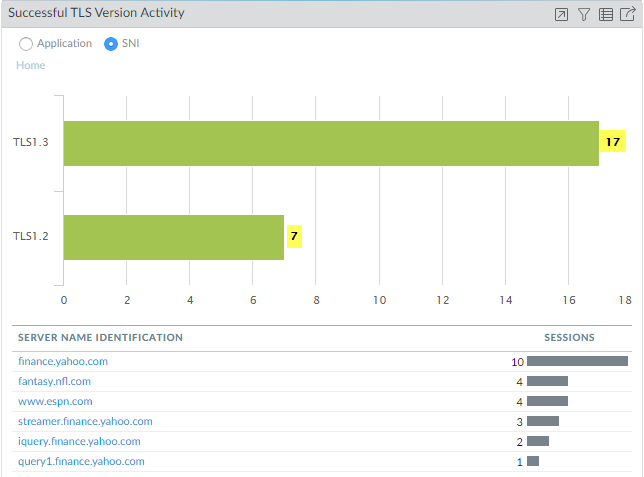Click the session count 1 for query1
644x477 pixels.
[x=519, y=461]
